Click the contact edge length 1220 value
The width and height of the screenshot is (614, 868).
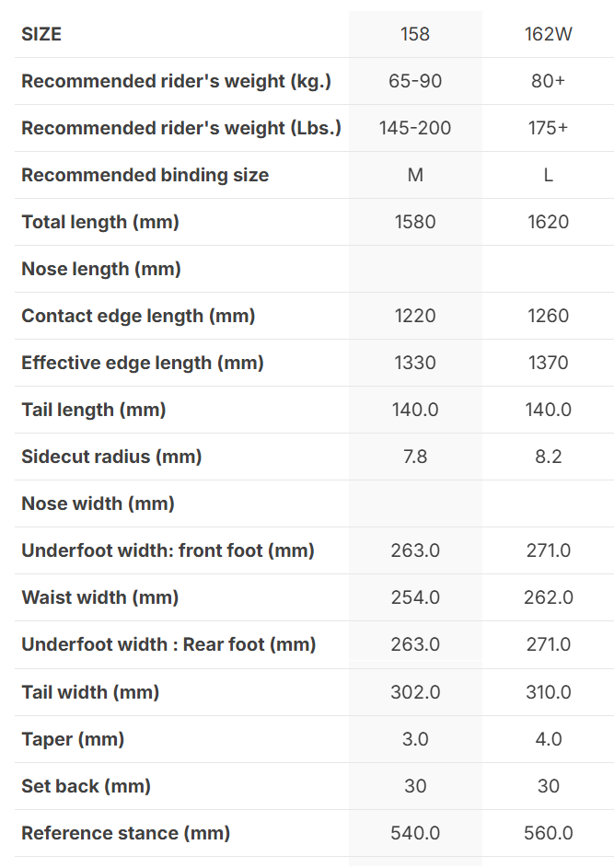[x=415, y=316]
